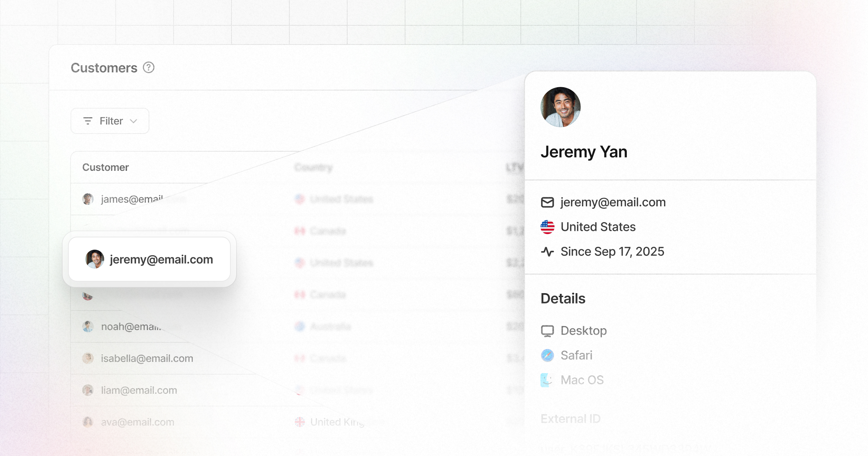Click the email envelope icon in Jeremy's profile

point(547,202)
